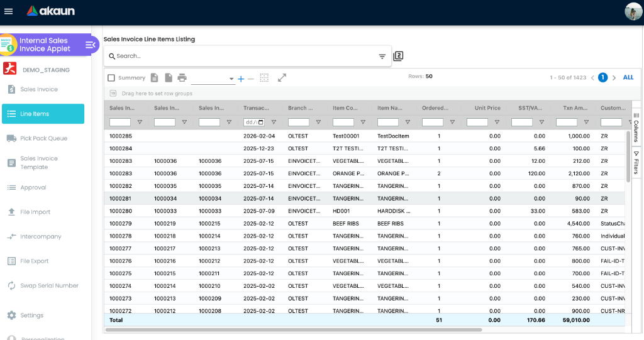This screenshot has width=644, height=340.
Task: Open filter menu for Unit Price column
Action: click(497, 123)
